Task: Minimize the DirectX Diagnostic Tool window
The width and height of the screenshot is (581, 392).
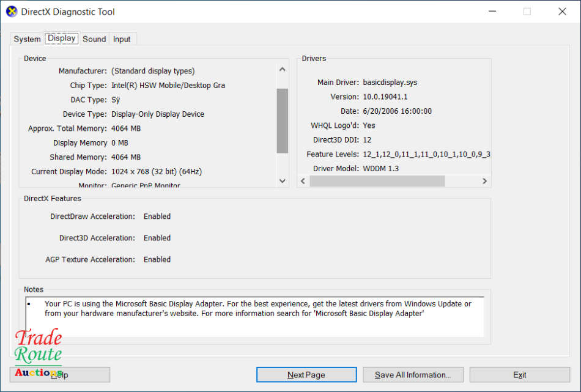Action: [x=492, y=12]
